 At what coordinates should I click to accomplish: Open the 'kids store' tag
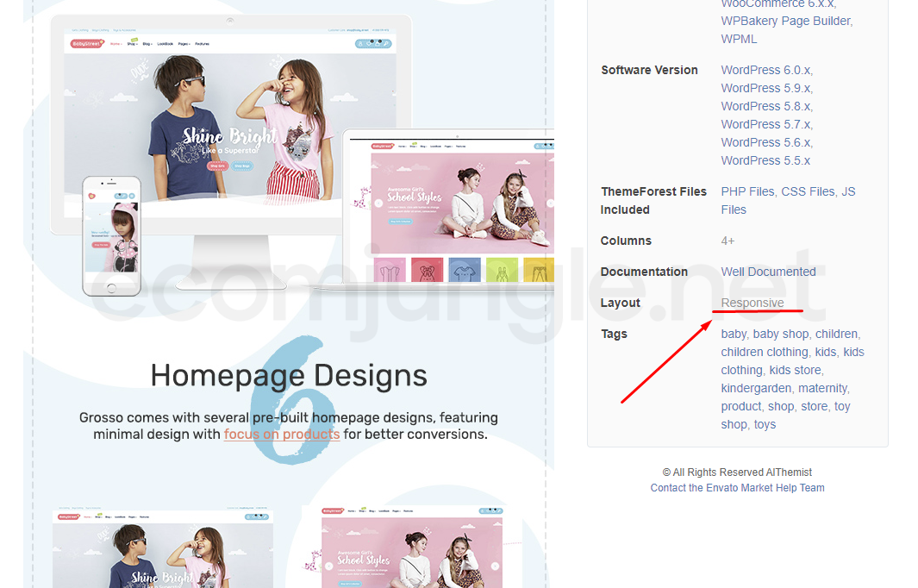795,370
